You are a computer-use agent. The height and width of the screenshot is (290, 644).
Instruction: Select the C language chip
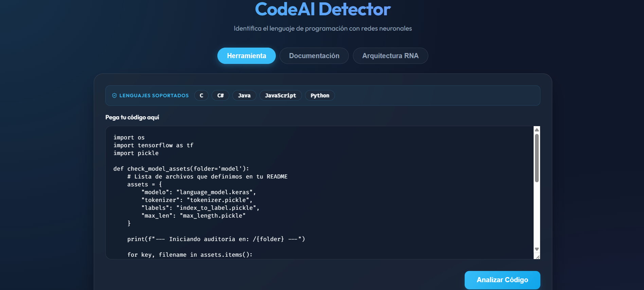[201, 96]
